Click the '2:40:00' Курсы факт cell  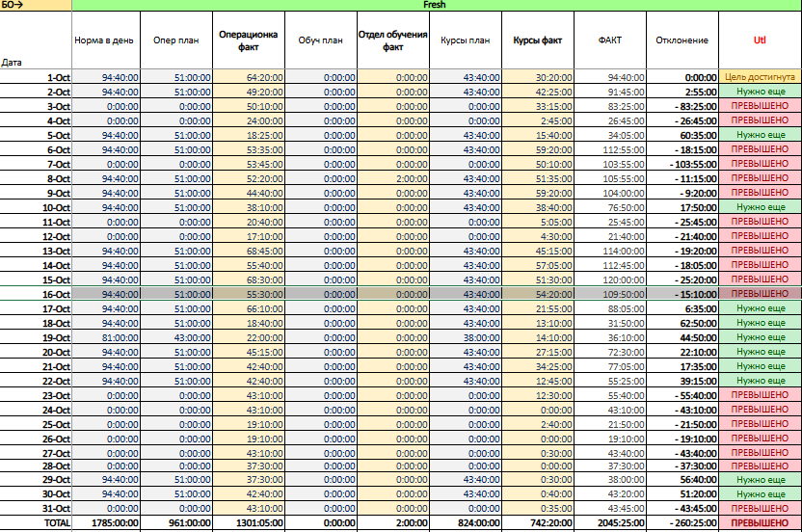pyautogui.click(x=538, y=424)
